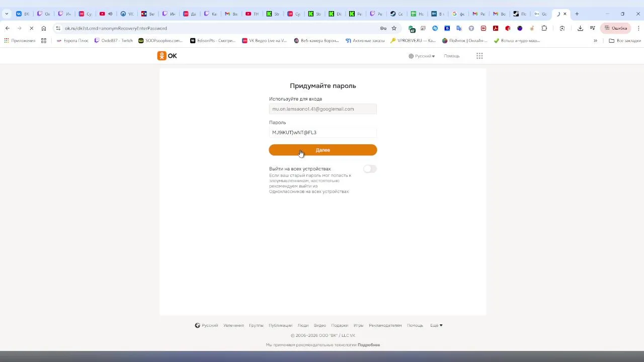Image resolution: width=644 pixels, height=362 pixels.
Task: Open saved password key icon
Action: point(383,28)
